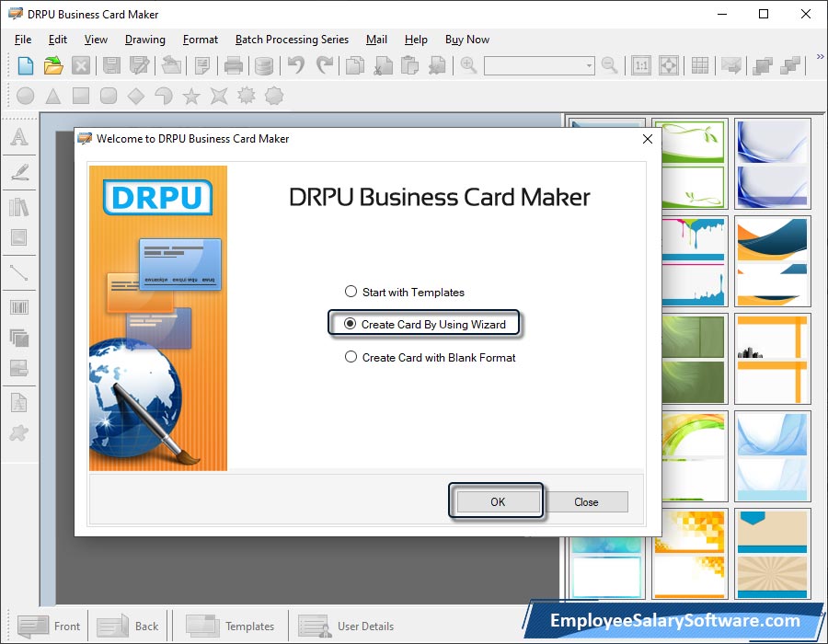The image size is (828, 644).
Task: Switch to the Back card side
Action: click(127, 626)
